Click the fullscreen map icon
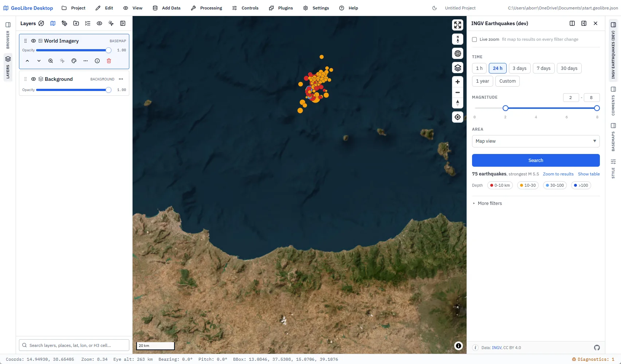 click(457, 25)
